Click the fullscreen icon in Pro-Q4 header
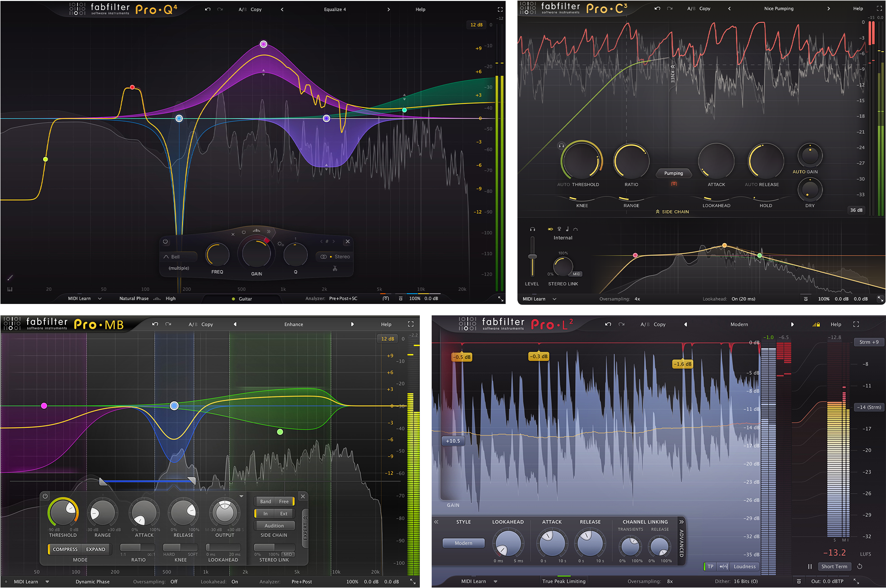The image size is (886, 588). [x=501, y=9]
